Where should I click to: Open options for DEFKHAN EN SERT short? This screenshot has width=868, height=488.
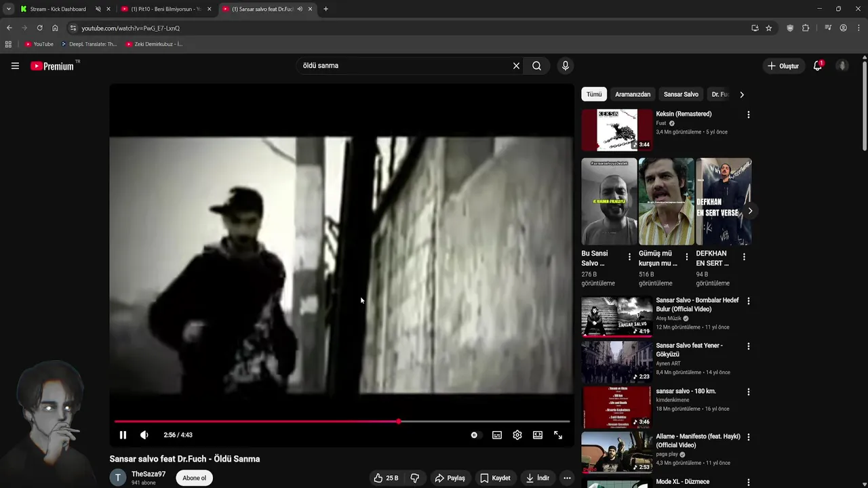(744, 257)
